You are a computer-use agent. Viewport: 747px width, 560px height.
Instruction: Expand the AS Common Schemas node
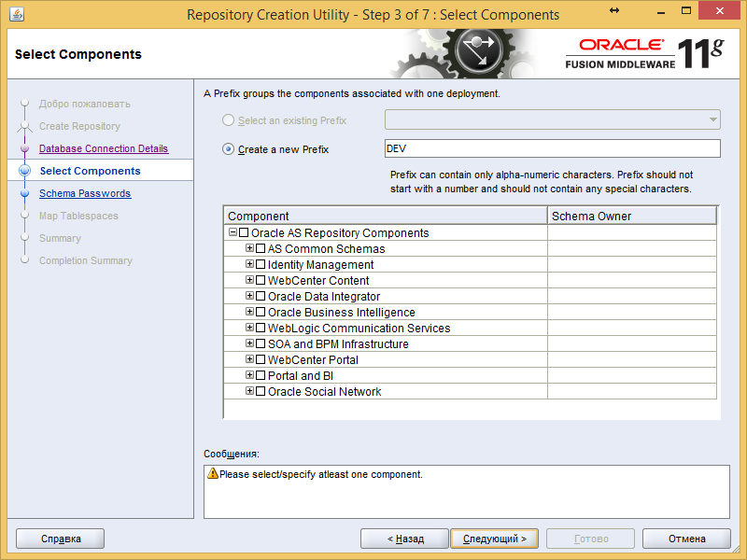pyautogui.click(x=248, y=248)
